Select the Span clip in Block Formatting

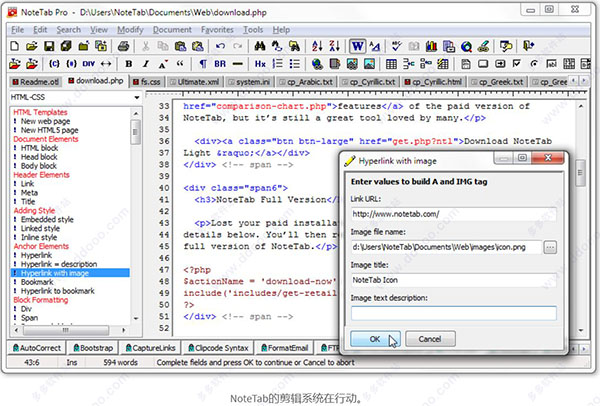click(x=29, y=318)
